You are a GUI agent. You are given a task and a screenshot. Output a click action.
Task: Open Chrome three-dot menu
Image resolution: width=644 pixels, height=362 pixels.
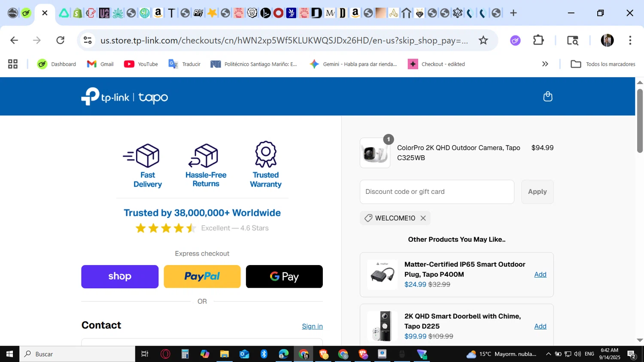630,40
